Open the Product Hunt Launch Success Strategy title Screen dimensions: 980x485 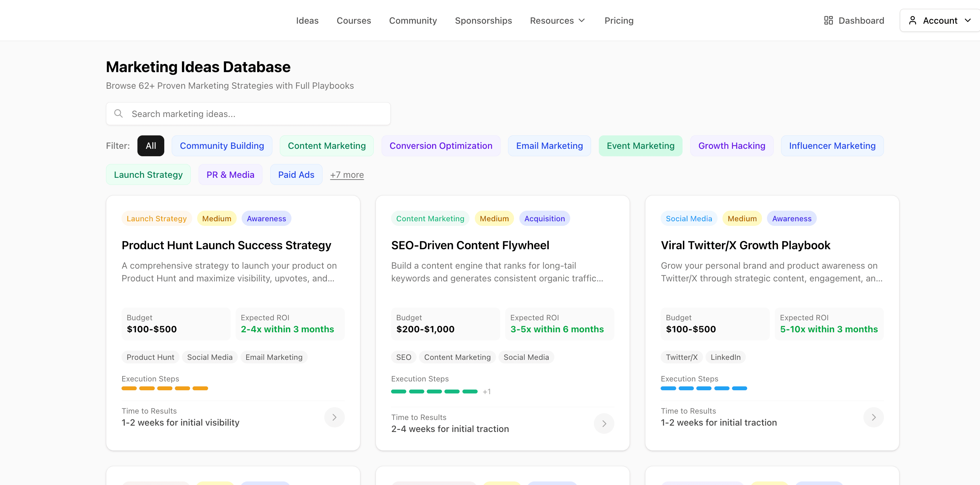click(x=226, y=245)
